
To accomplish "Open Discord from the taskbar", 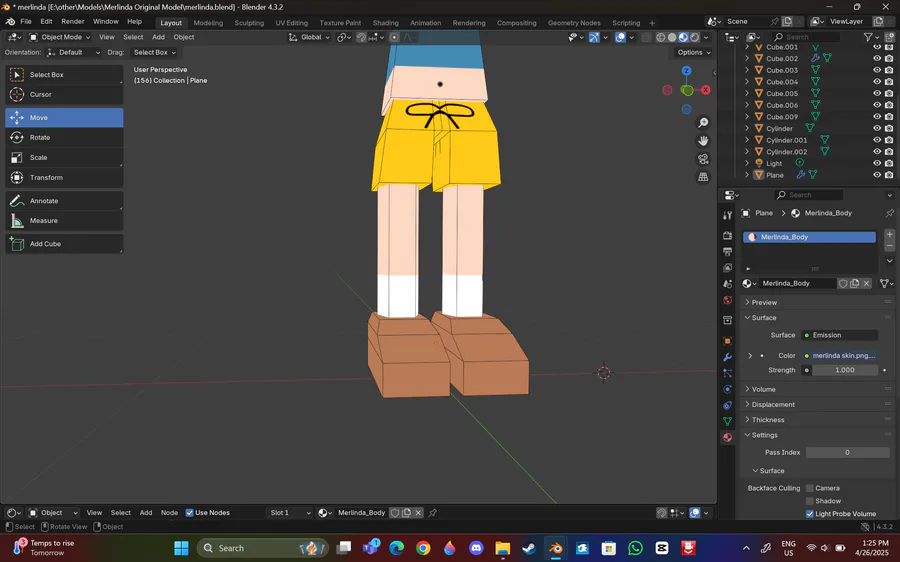I will 476,548.
